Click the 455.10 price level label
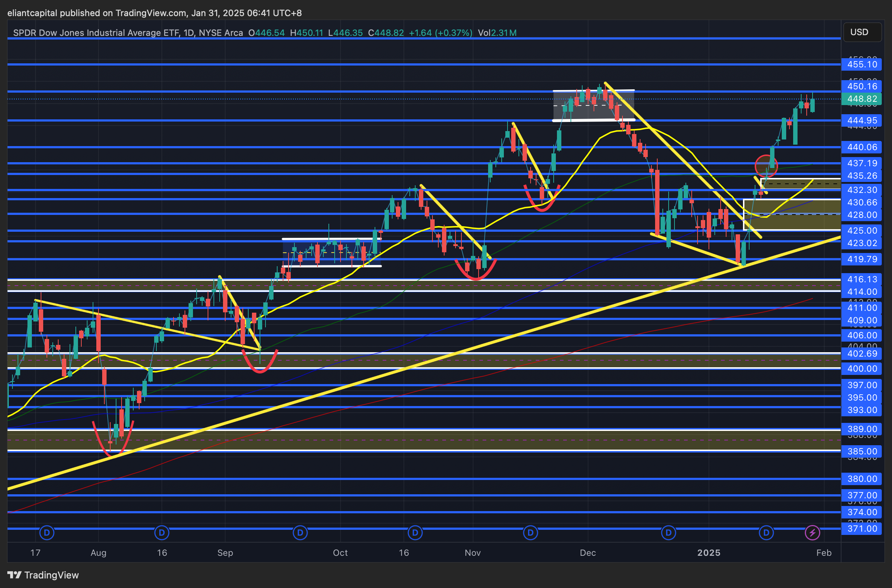Screen dimensions: 892x588 pos(862,64)
